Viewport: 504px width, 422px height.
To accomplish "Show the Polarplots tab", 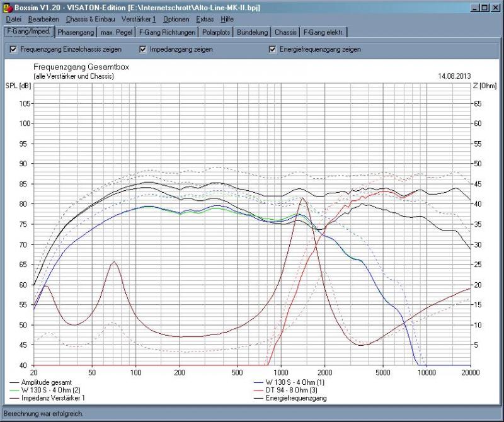I will 216,32.
